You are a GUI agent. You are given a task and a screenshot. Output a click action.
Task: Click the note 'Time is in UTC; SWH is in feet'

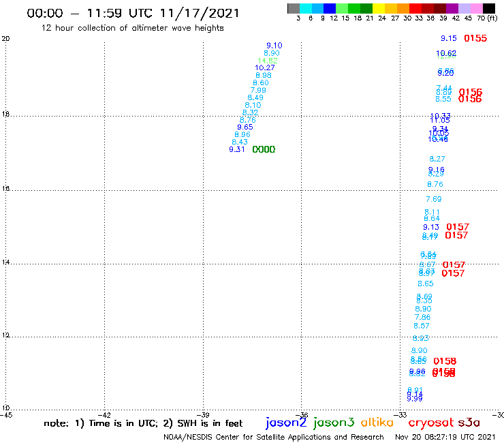pyautogui.click(x=143, y=423)
